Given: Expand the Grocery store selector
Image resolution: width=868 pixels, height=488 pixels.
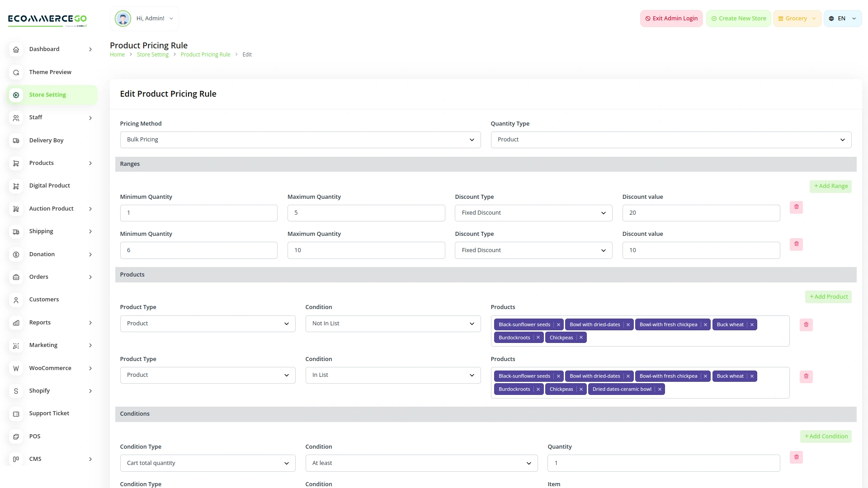Looking at the screenshot, I should click(797, 19).
